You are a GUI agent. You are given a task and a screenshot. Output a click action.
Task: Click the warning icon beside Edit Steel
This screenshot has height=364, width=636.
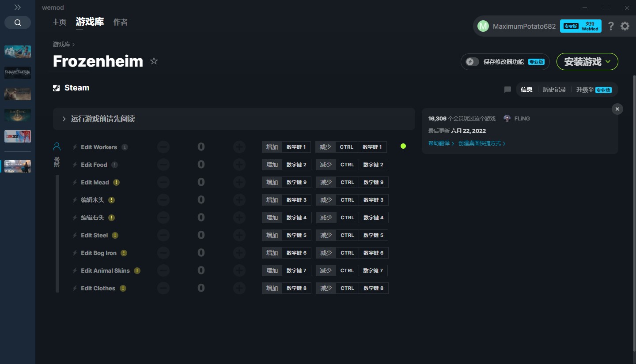[115, 235]
